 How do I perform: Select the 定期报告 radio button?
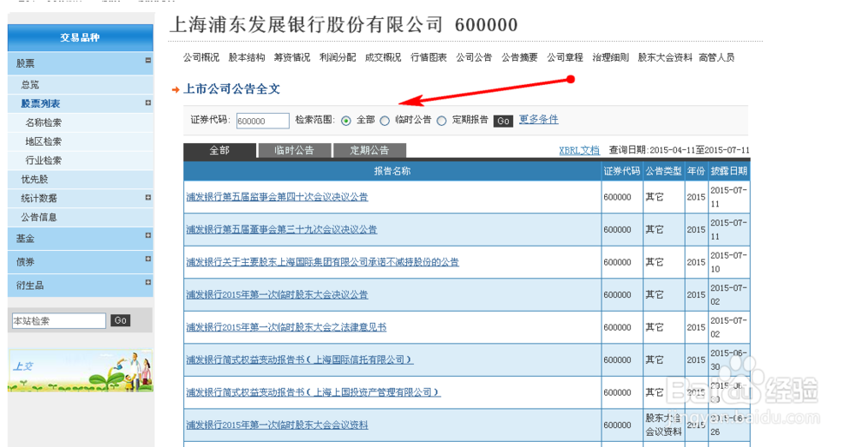(x=441, y=121)
